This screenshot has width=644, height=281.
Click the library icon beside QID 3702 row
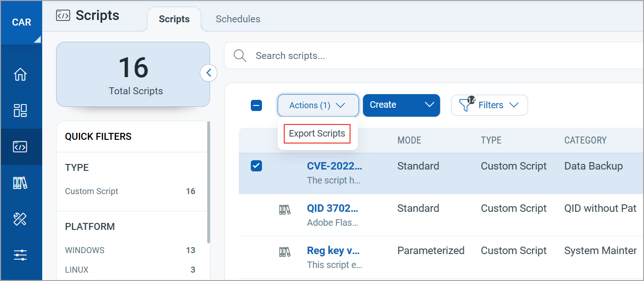(x=285, y=210)
